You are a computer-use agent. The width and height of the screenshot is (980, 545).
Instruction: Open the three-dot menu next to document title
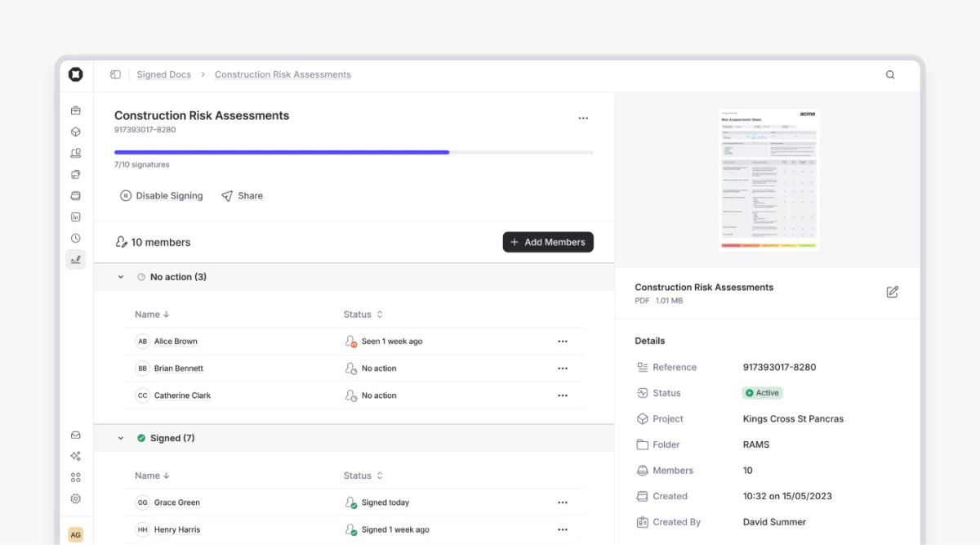point(583,118)
